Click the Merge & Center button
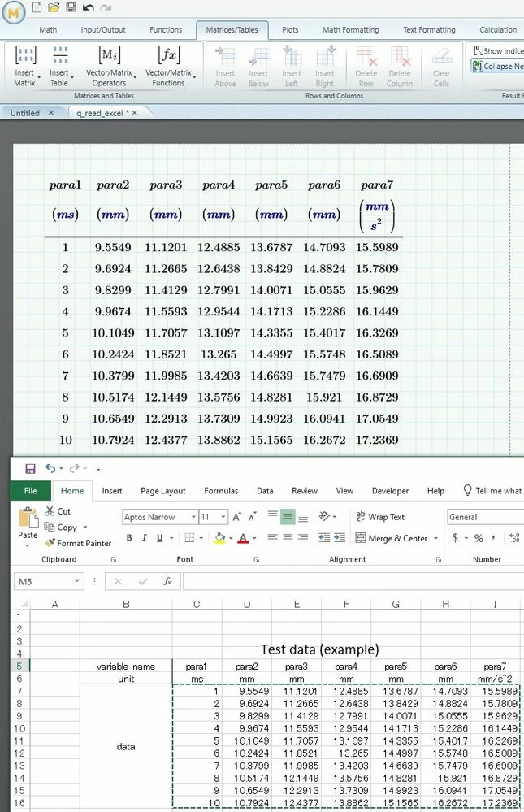524x812 pixels. coord(392,539)
